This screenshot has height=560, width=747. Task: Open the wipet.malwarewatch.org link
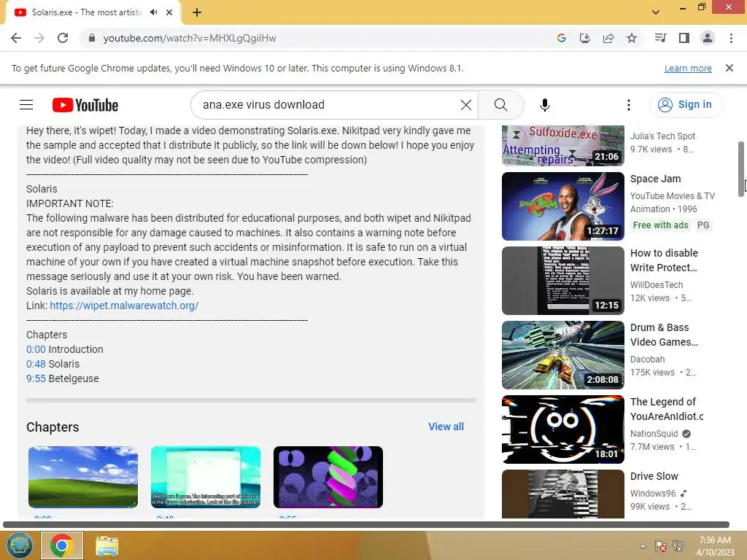124,306
